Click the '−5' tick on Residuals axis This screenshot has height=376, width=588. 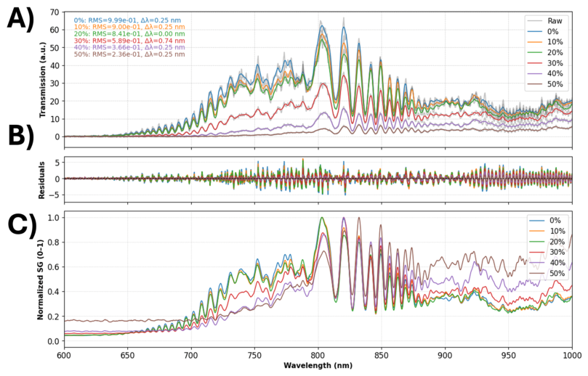(55, 195)
